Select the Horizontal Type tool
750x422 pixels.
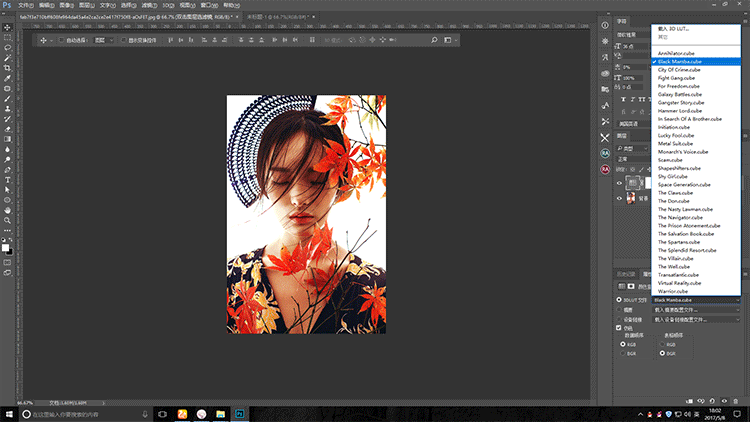click(x=7, y=180)
